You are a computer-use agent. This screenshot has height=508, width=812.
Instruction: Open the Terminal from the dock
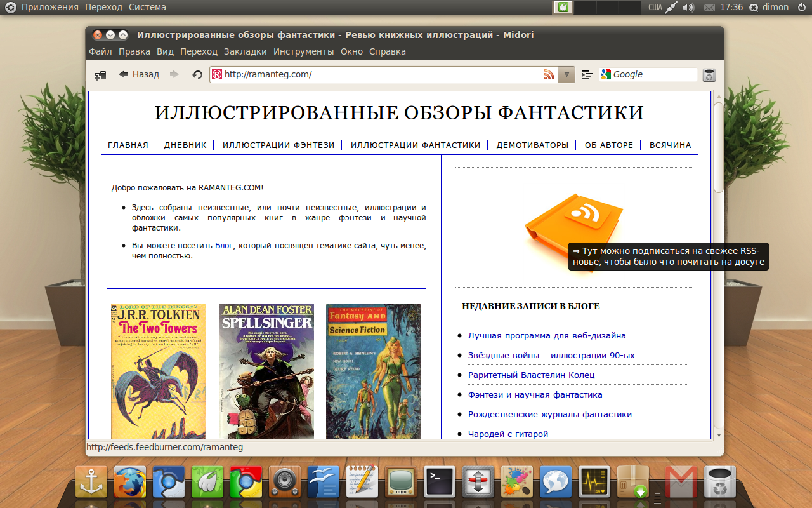(440, 482)
